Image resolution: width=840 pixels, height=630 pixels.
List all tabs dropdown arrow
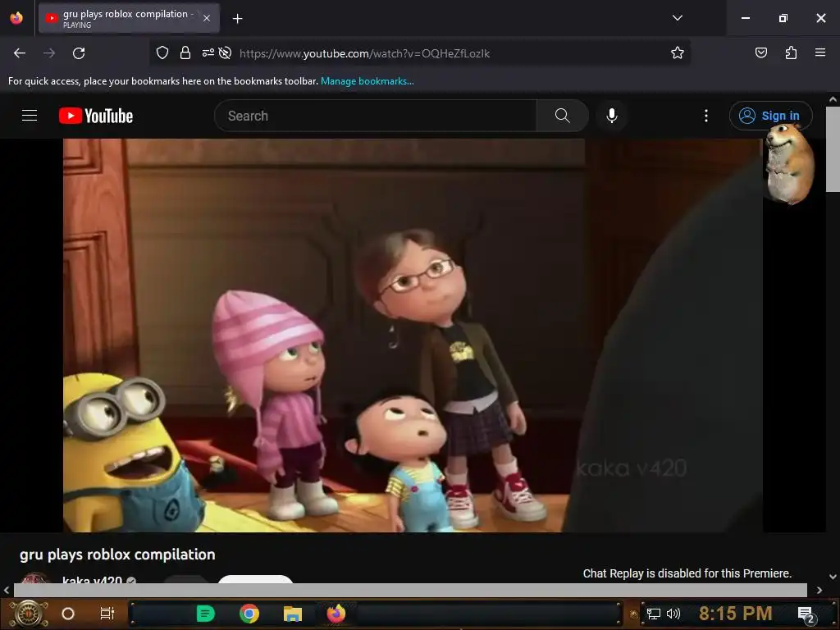[677, 18]
